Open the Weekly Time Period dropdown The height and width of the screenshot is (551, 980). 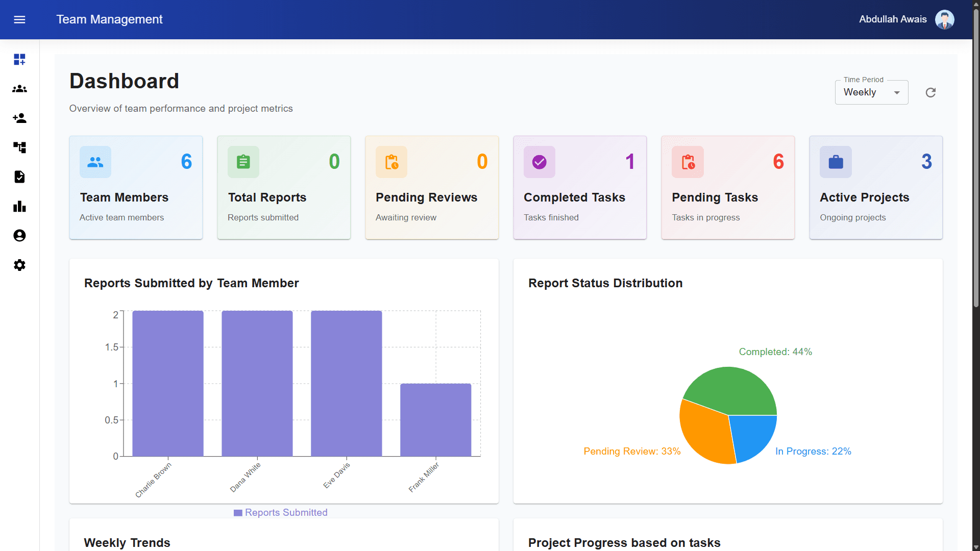(871, 92)
